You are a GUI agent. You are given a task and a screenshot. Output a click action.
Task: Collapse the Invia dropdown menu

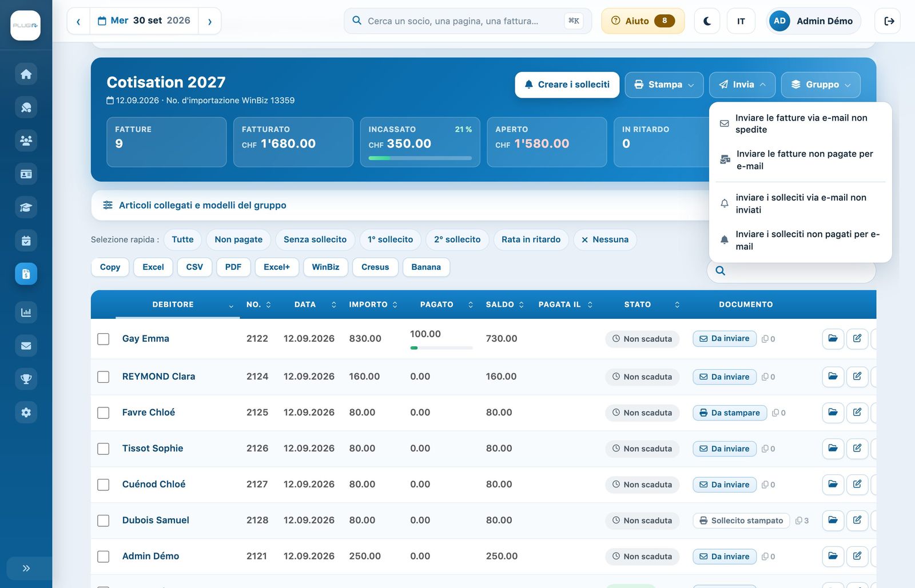(x=742, y=85)
